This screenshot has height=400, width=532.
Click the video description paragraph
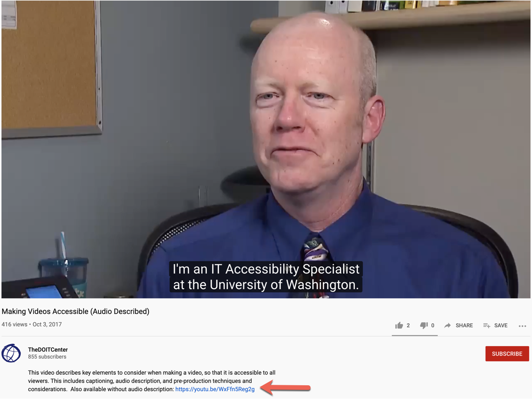click(152, 381)
